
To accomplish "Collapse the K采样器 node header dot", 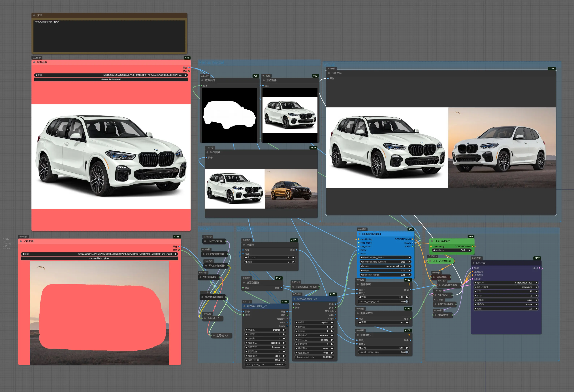I will [473, 263].
